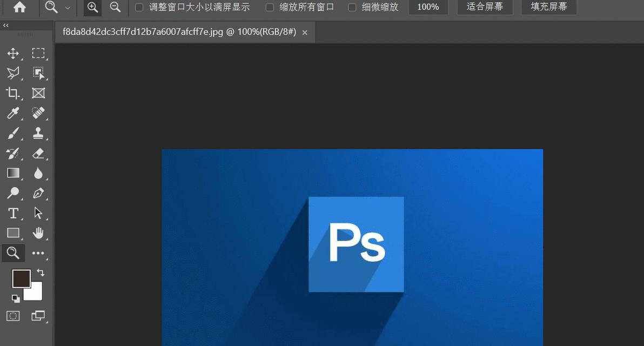The height and width of the screenshot is (346, 644).
Task: Select the Zoom tool in the toolbox
Action: pyautogui.click(x=13, y=252)
